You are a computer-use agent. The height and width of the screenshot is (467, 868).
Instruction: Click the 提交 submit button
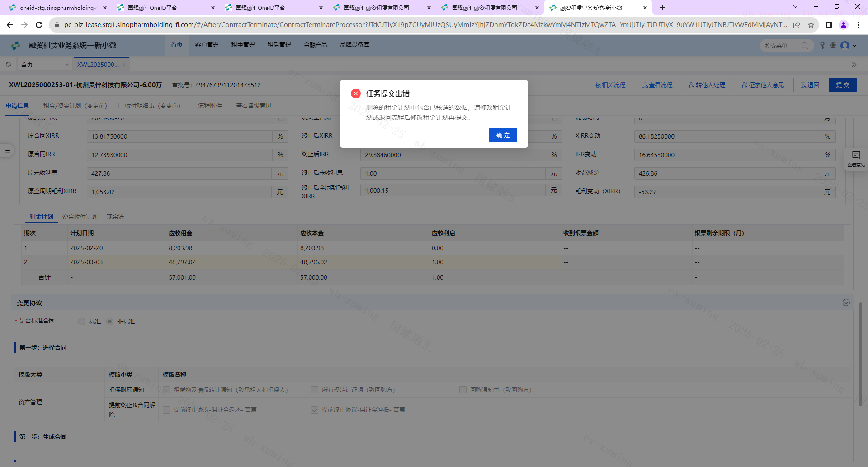pyautogui.click(x=842, y=85)
